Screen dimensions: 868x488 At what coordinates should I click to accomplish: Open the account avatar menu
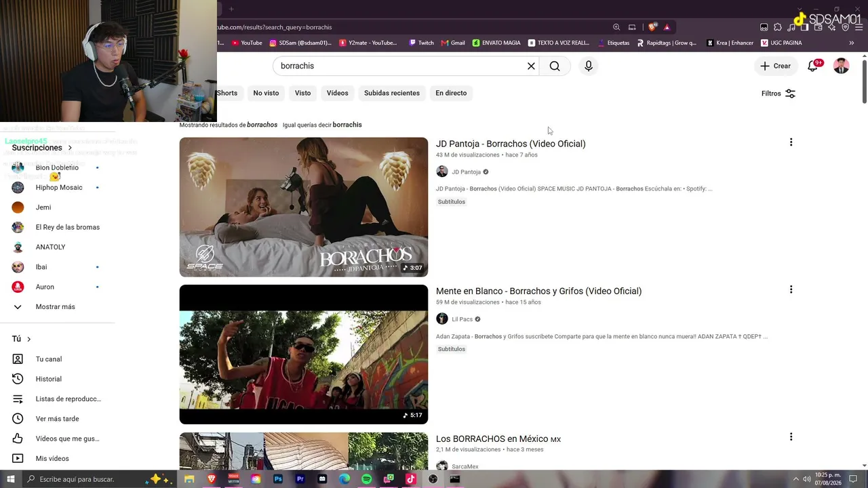pos(841,66)
